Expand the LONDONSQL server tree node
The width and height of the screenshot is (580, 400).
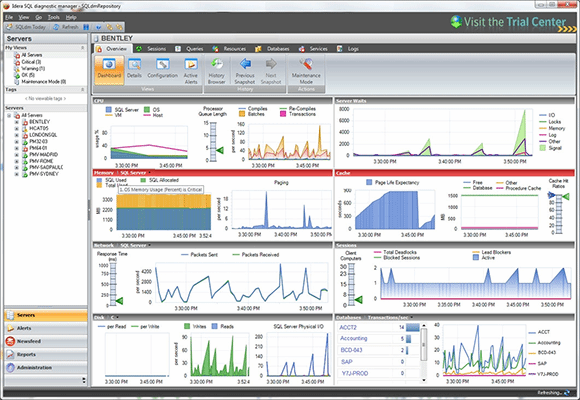16,135
